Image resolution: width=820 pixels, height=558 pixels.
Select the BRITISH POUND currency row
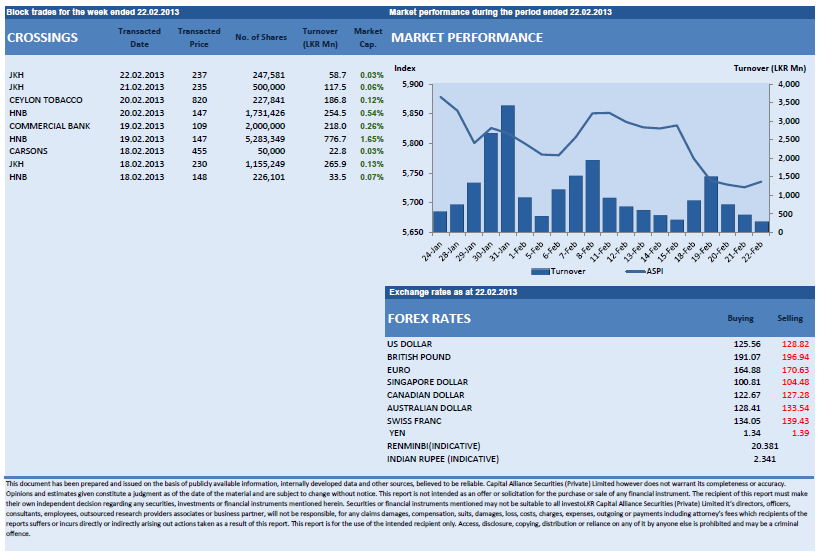pos(598,357)
